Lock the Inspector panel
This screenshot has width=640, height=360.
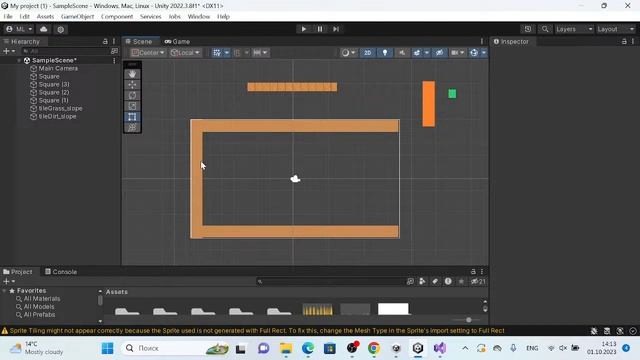pos(624,41)
